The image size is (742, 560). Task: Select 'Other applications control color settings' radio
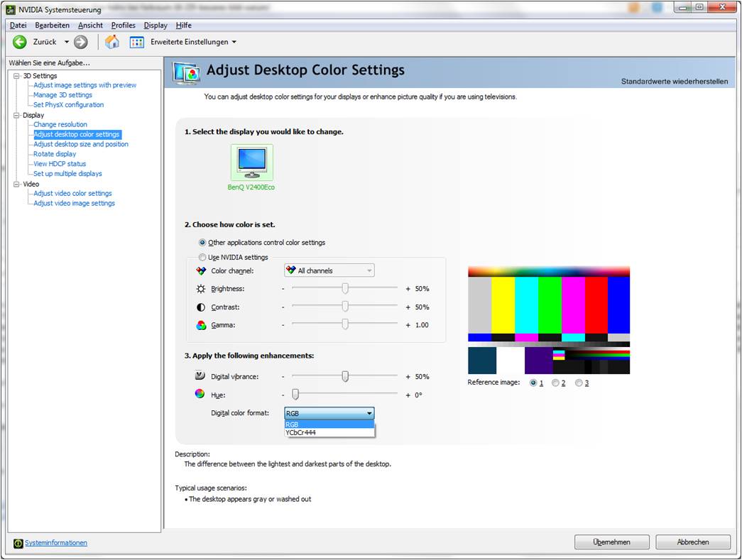coord(202,243)
